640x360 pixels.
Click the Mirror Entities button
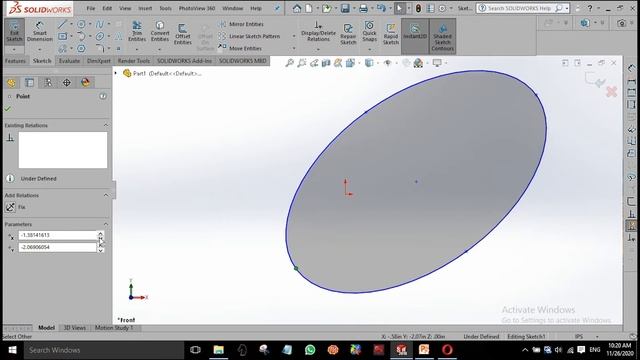[241, 24]
